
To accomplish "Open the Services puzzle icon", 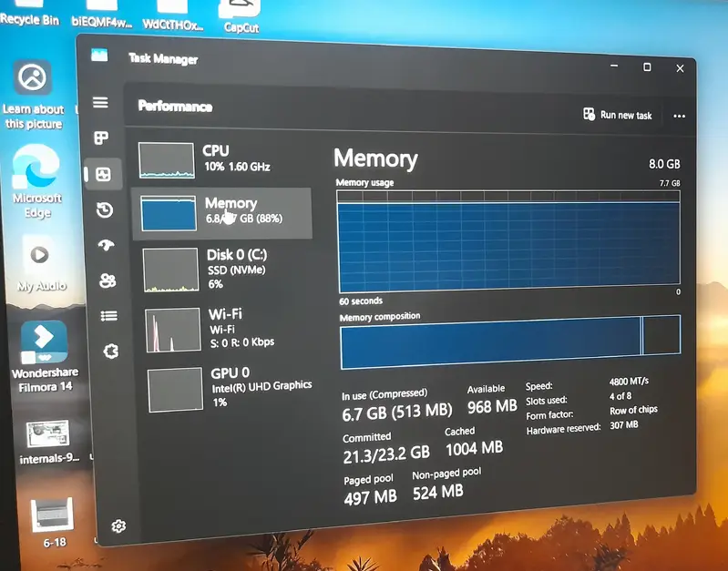I will 110,352.
